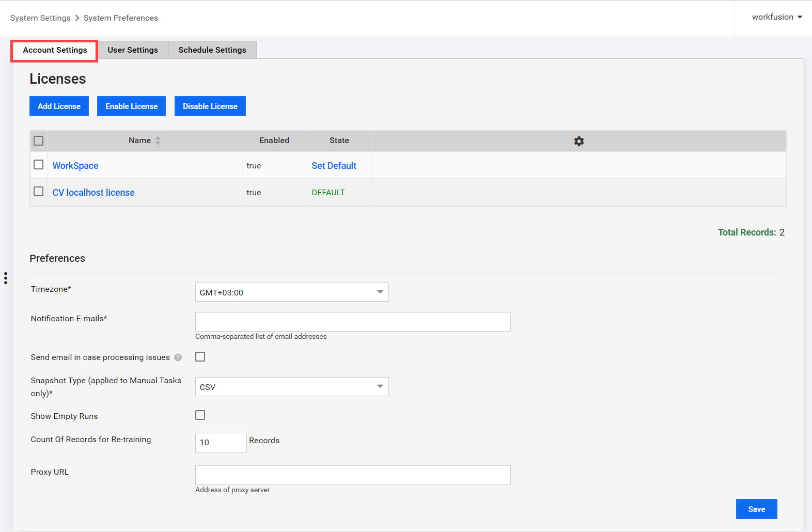Click the Count Of Records for Re-training field
The width and height of the screenshot is (812, 532).
click(x=221, y=443)
